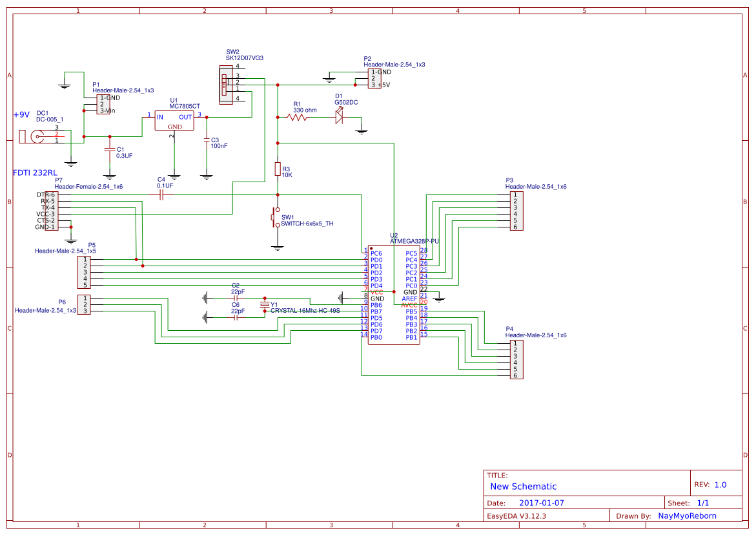Select the G502DC LED part name

click(x=346, y=102)
